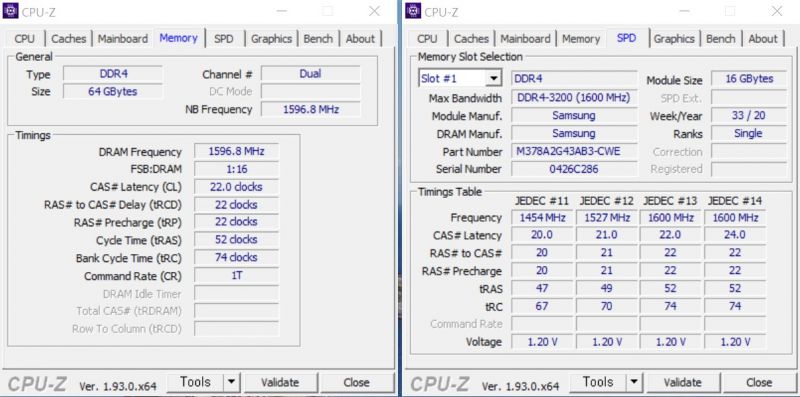This screenshot has width=800, height=397.
Task: Open Graphics tab in right window
Action: (674, 39)
